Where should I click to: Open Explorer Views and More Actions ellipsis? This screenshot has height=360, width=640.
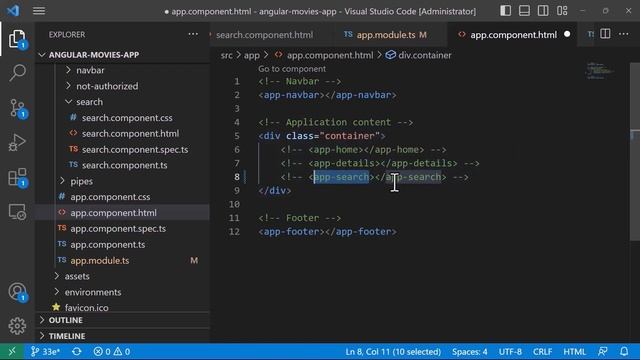click(x=193, y=34)
